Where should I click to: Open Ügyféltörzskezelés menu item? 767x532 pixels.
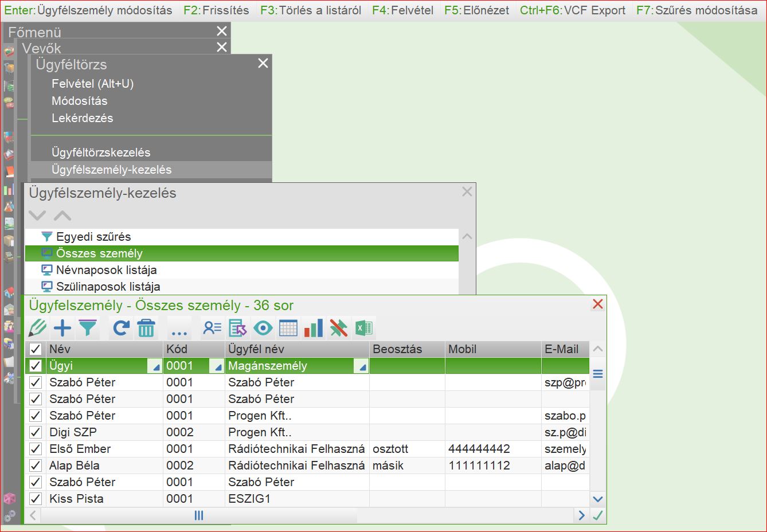click(x=101, y=152)
